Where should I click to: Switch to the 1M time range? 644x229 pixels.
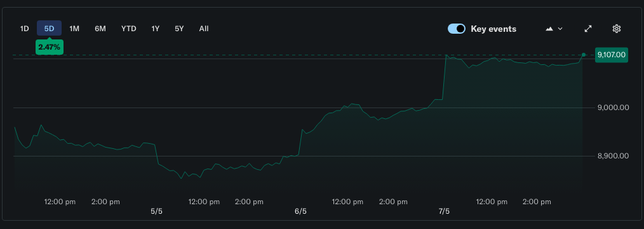click(74, 29)
